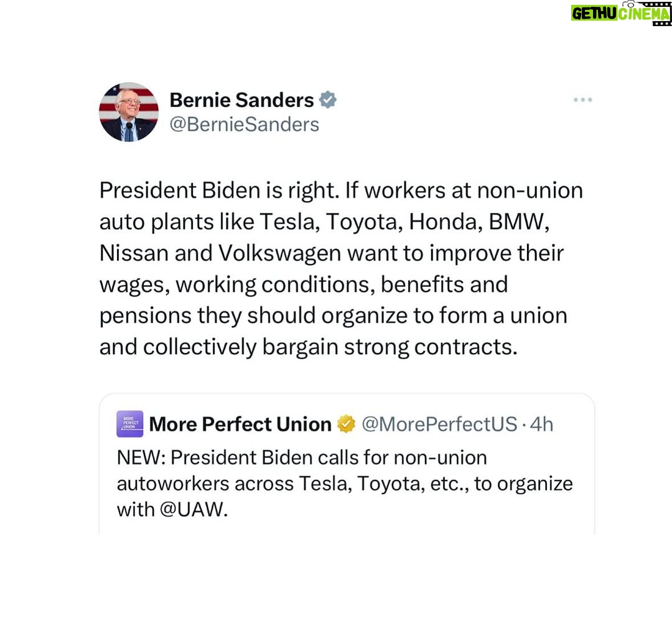Open the quoted tweet starting with NEW: President Biden
This screenshot has height=620, width=672.
point(347,464)
